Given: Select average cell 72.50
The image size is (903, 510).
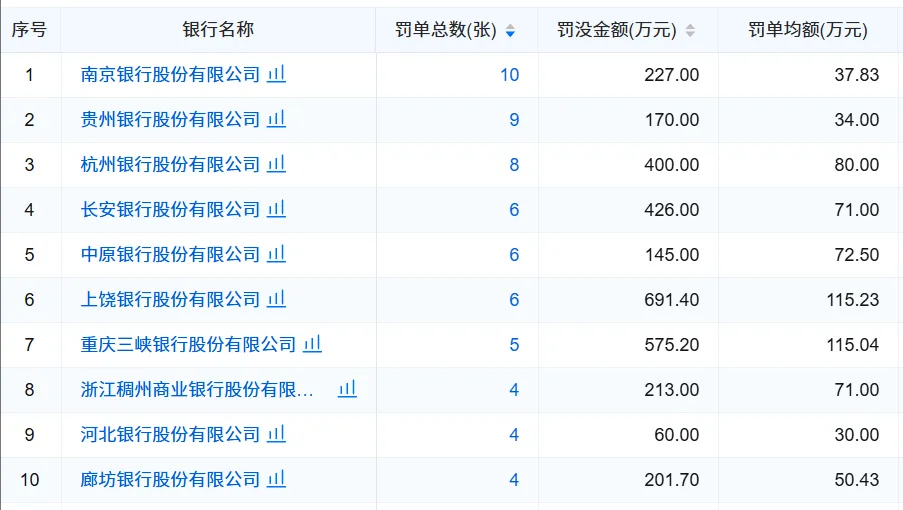Looking at the screenshot, I should coord(857,254).
